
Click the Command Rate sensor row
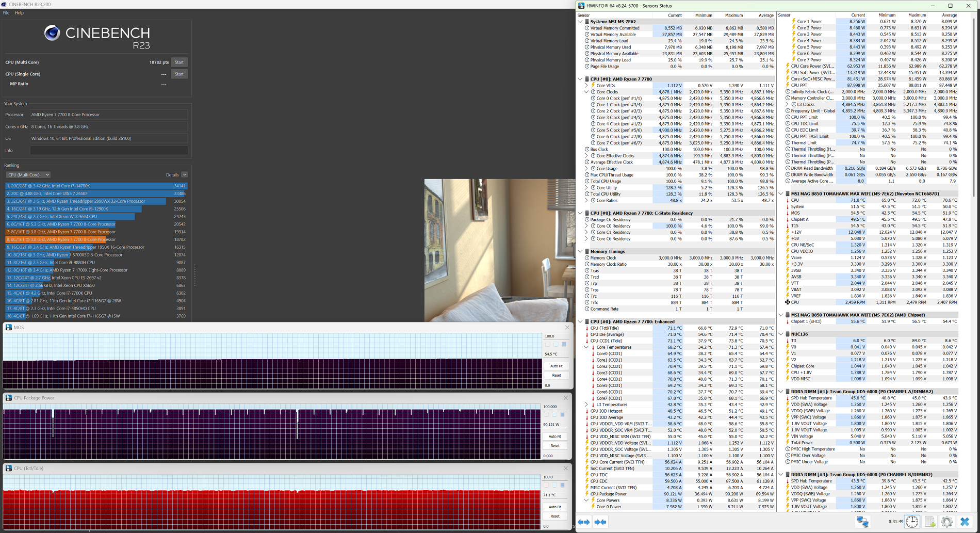coord(679,309)
